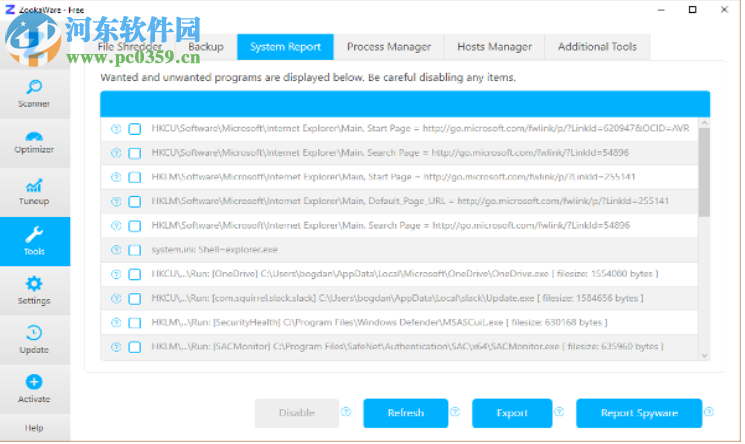Click info icon for HKCU Search Page row
Viewport: 745px width, 444px height.
pos(116,153)
